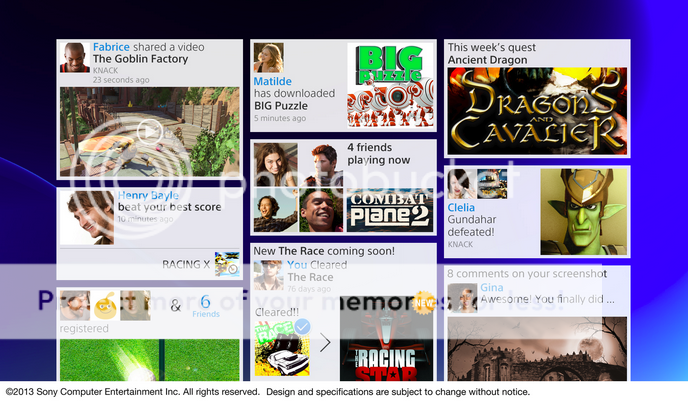Open top-left friend photo in playing-now tile
This screenshot has height=401, width=688.
275,165
